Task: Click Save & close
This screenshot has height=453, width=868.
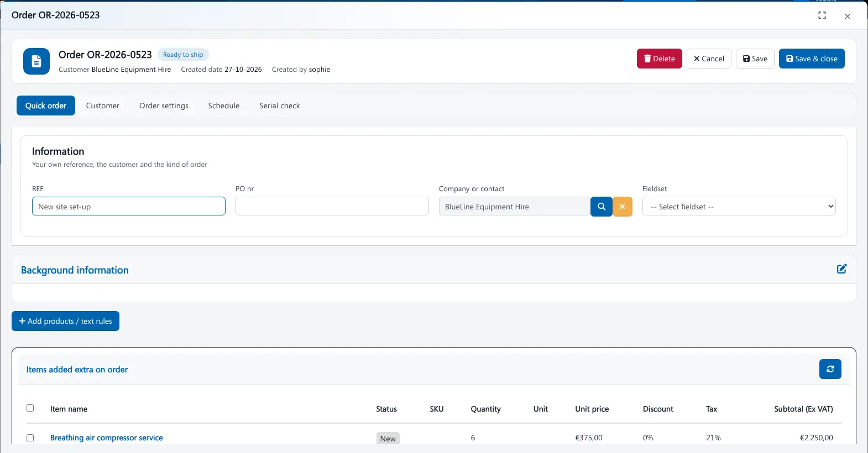Action: 812,59
